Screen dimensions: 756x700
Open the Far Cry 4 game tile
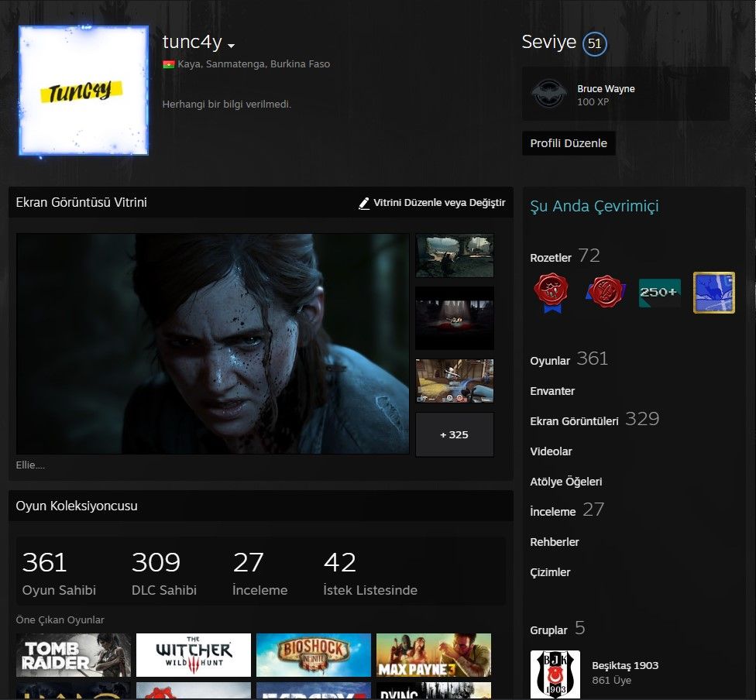(x=314, y=691)
